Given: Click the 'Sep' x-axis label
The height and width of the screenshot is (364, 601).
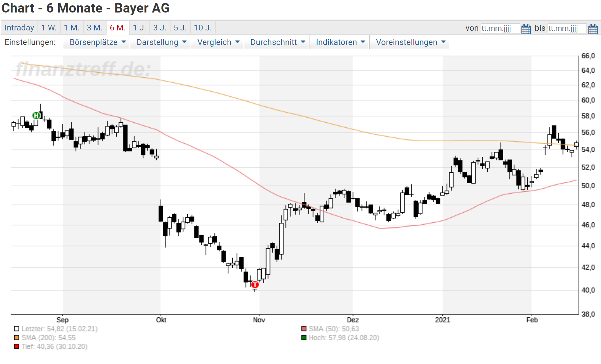Looking at the screenshot, I should tap(63, 320).
